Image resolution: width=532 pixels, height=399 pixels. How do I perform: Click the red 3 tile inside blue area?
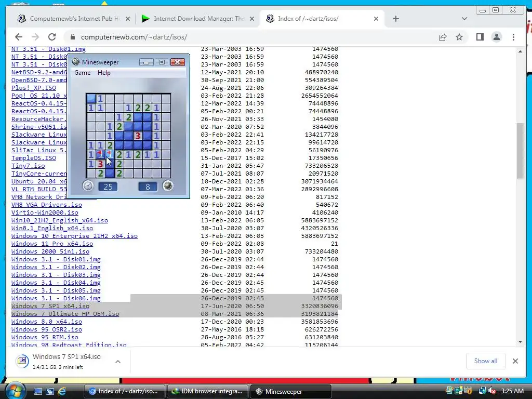click(137, 136)
